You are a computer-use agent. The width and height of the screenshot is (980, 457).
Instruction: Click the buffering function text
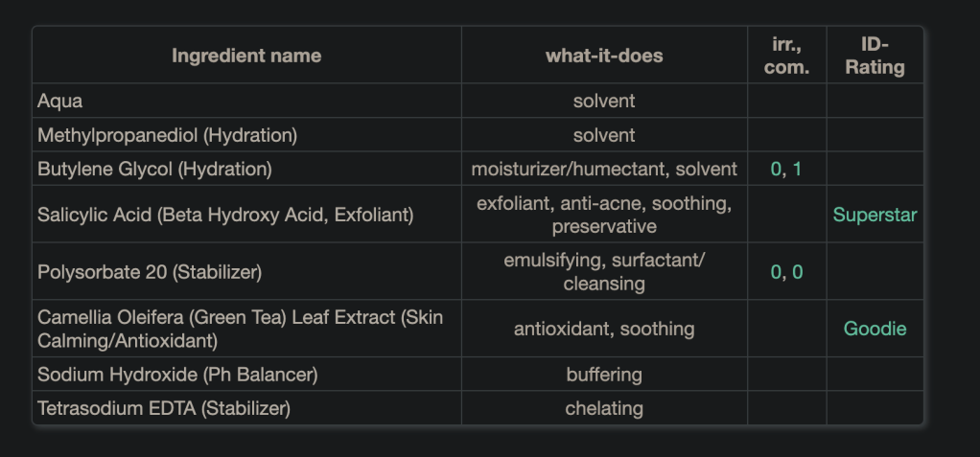(x=604, y=374)
